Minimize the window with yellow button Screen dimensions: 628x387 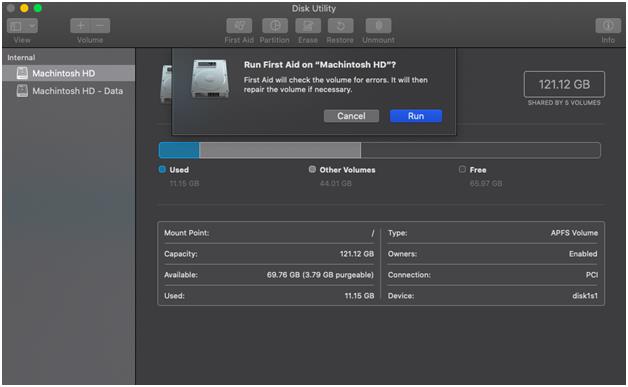(x=24, y=8)
